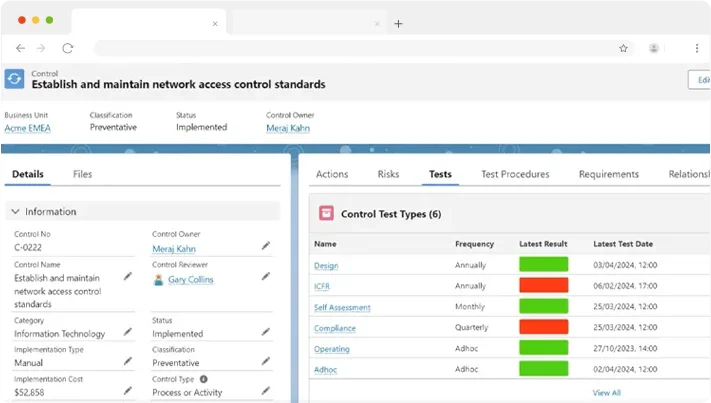Switch to the Files tab
Image resolution: width=711 pixels, height=403 pixels.
(82, 174)
